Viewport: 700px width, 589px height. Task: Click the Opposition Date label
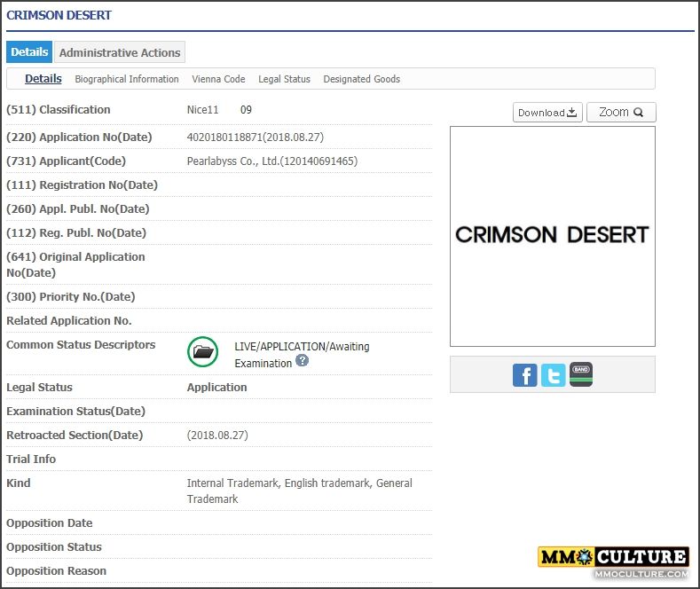50,523
